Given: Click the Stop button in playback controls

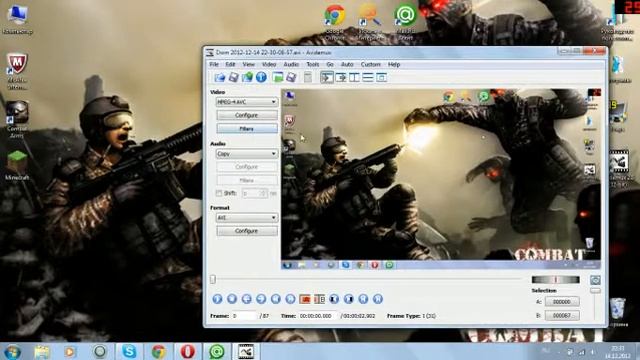Looking at the screenshot, I should tap(232, 299).
